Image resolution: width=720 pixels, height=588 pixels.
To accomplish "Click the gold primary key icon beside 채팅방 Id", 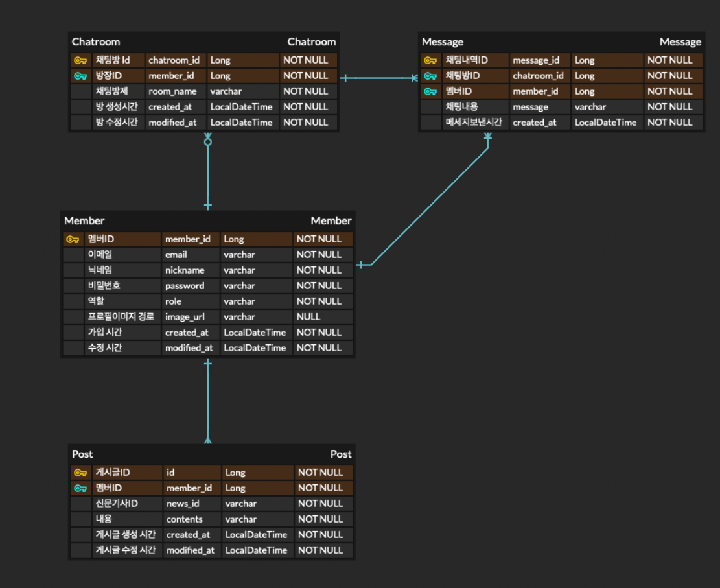I will [x=80, y=60].
